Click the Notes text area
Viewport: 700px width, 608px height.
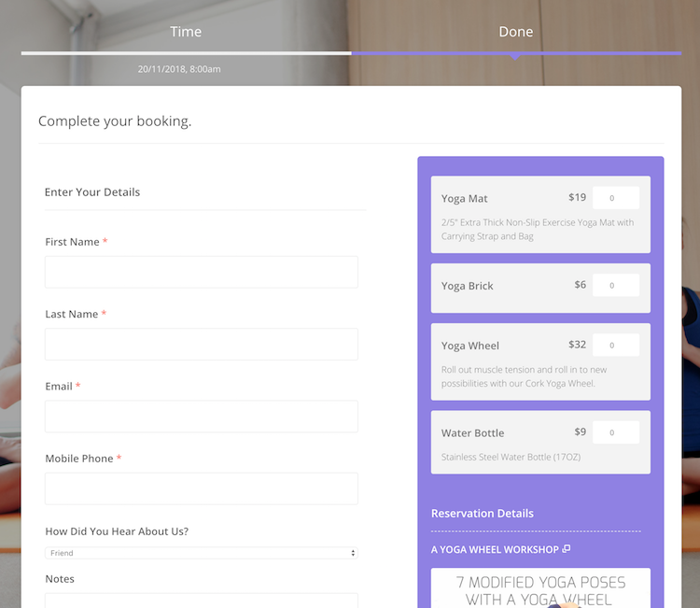[x=202, y=601]
